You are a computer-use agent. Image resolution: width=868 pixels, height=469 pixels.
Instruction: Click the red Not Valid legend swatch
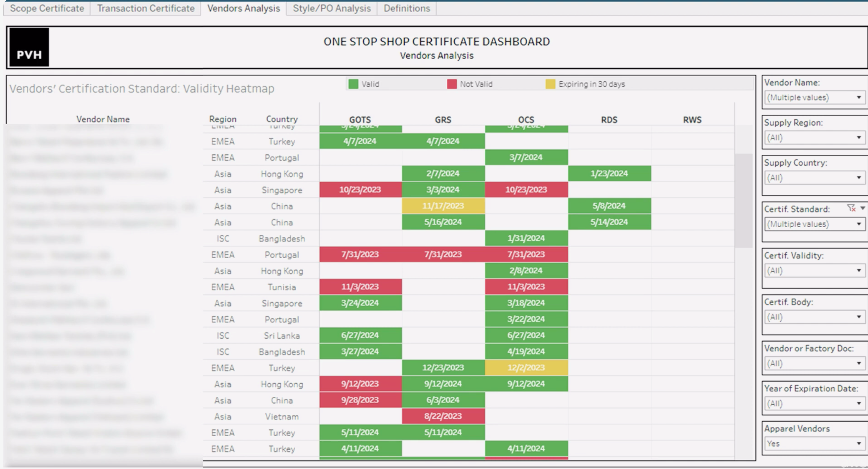click(x=452, y=84)
